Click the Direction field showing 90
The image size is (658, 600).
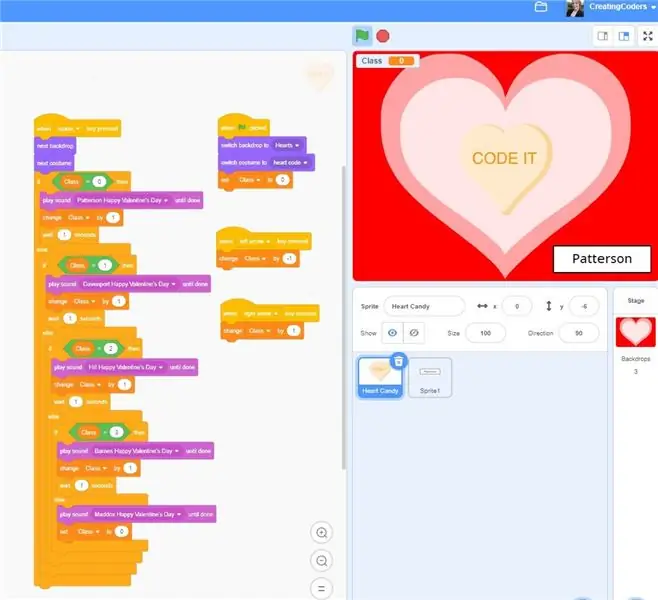pos(579,333)
